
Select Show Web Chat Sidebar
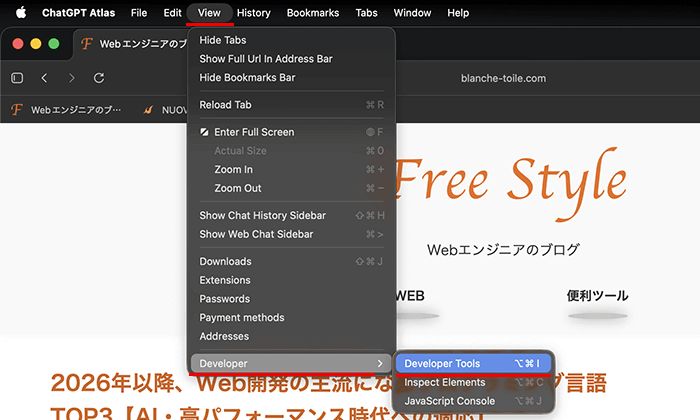point(292,234)
